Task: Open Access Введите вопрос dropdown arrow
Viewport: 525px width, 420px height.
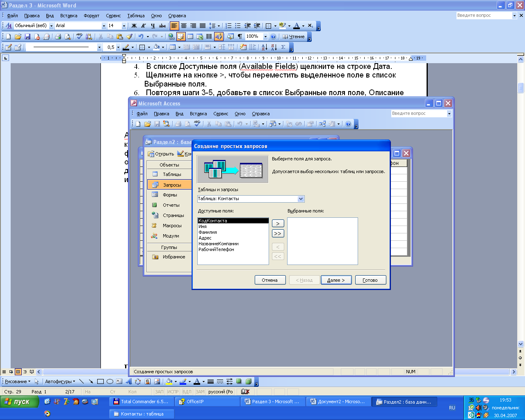Action: tap(449, 114)
